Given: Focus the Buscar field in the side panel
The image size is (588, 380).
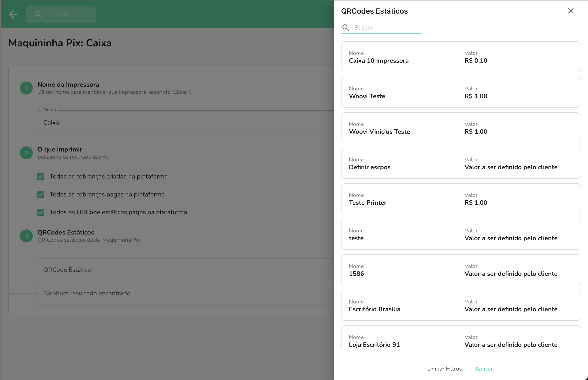Looking at the screenshot, I should 387,28.
